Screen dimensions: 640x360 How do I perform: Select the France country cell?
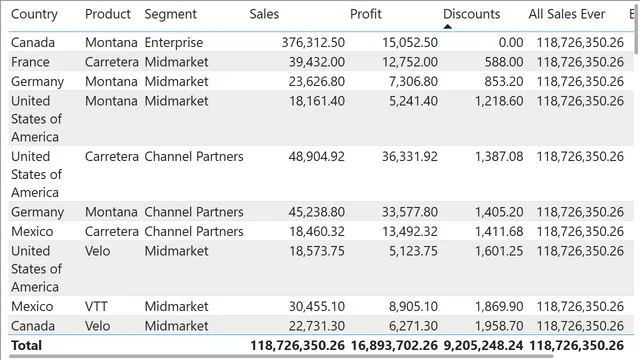pyautogui.click(x=30, y=62)
